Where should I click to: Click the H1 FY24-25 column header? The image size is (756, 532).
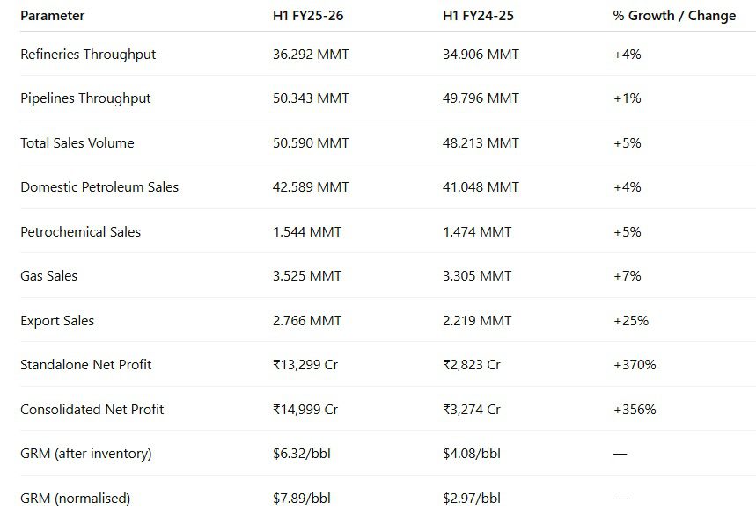(478, 16)
